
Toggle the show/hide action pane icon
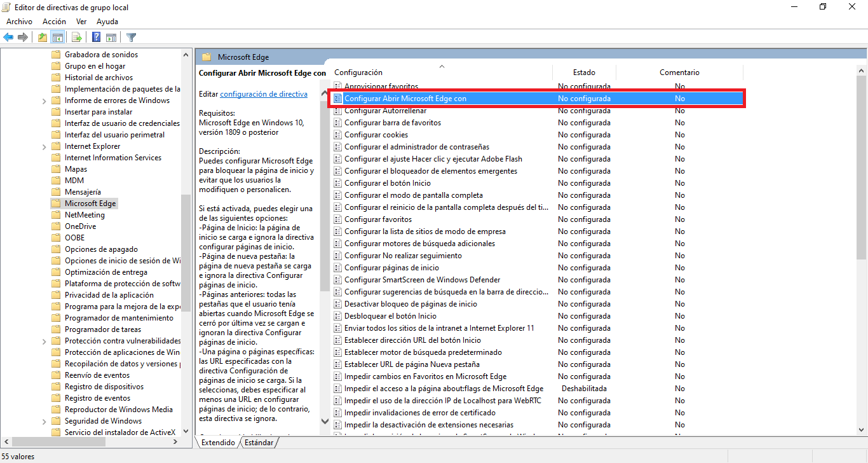tap(111, 38)
